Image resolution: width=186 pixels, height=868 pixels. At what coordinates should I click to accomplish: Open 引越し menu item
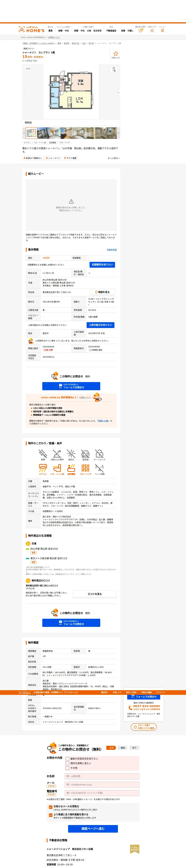pos(130,31)
